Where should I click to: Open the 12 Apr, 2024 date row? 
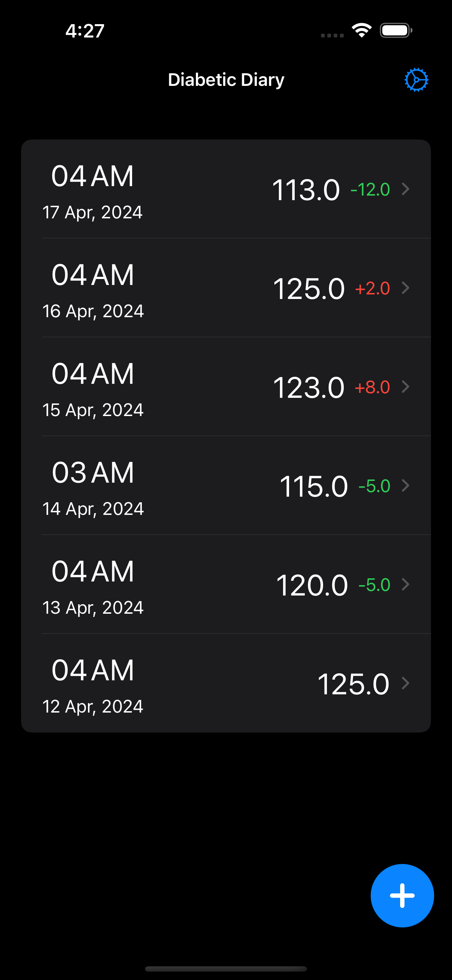(x=93, y=707)
